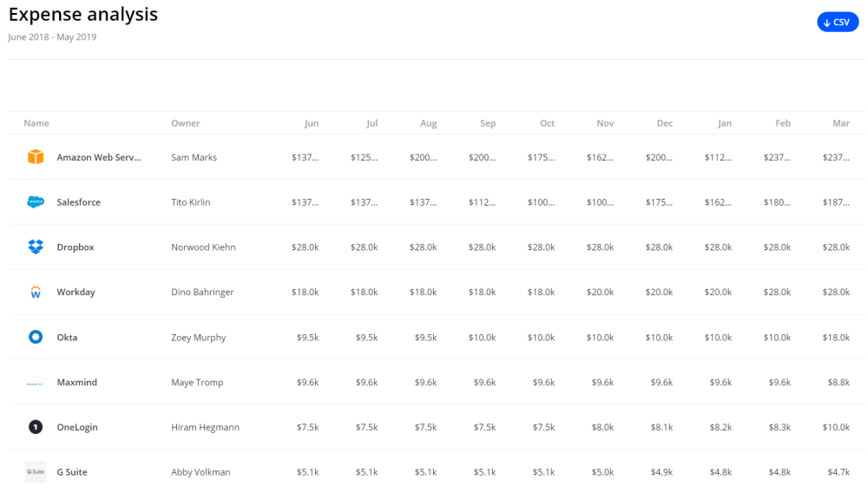Click the Maxmind logo icon
868x493 pixels.
[x=36, y=383]
